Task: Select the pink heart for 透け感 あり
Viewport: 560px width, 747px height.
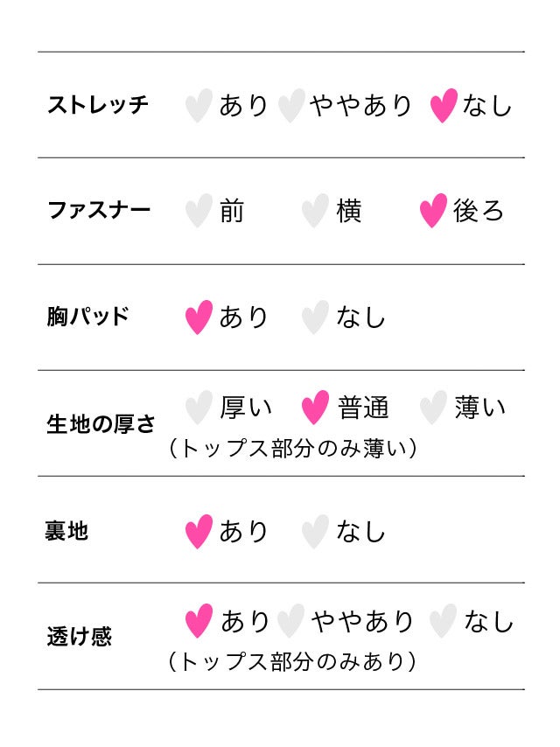Action: [199, 621]
